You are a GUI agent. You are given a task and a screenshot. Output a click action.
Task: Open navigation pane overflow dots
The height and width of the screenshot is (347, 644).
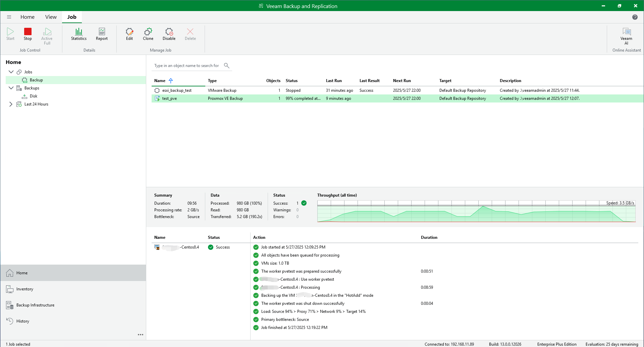point(141,335)
